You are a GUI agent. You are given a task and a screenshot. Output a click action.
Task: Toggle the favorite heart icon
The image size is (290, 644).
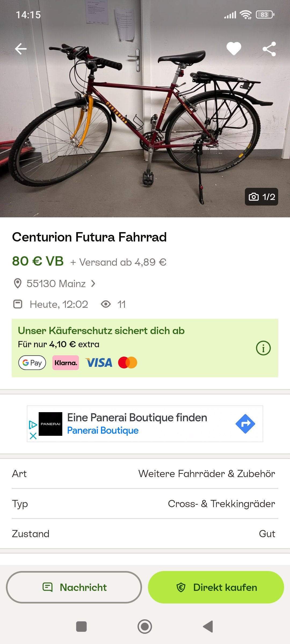pyautogui.click(x=234, y=49)
